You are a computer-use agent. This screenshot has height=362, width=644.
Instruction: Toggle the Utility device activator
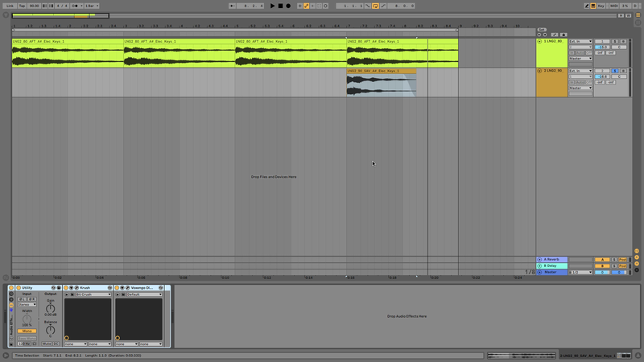(x=19, y=288)
